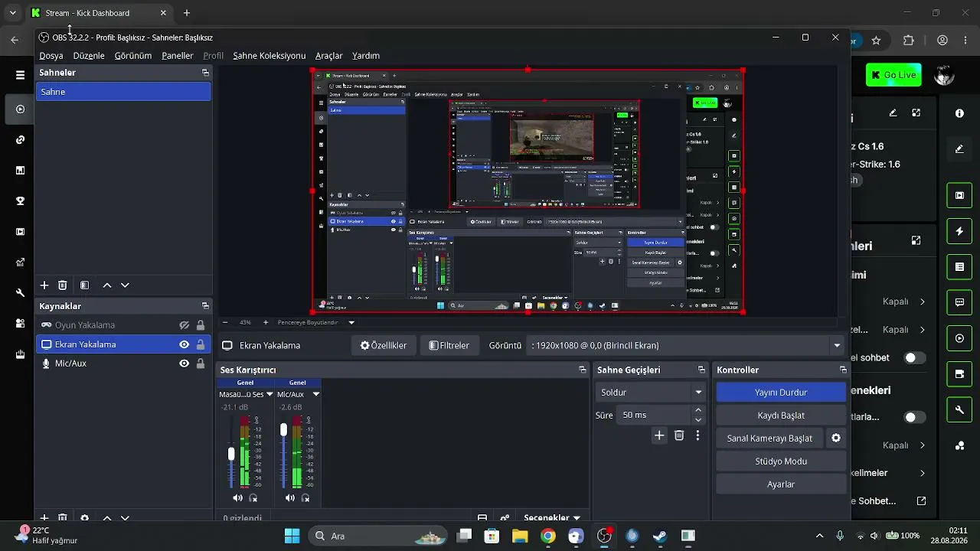Unlock the Oyun Yakalama source
Viewport: 980px width, 551px height.
pos(201,325)
